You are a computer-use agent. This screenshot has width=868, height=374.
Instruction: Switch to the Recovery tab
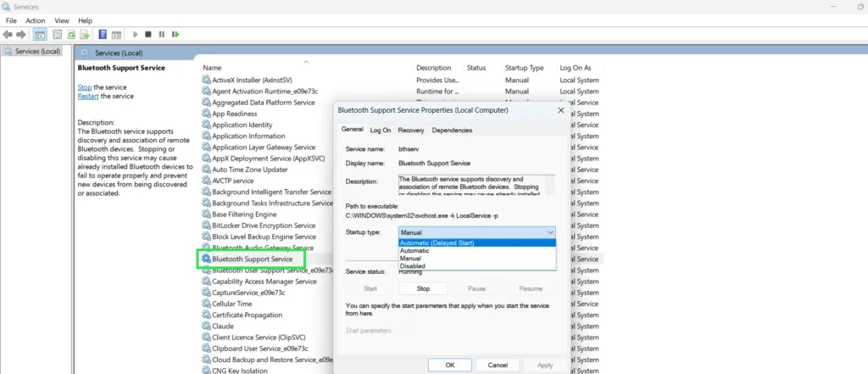click(411, 131)
